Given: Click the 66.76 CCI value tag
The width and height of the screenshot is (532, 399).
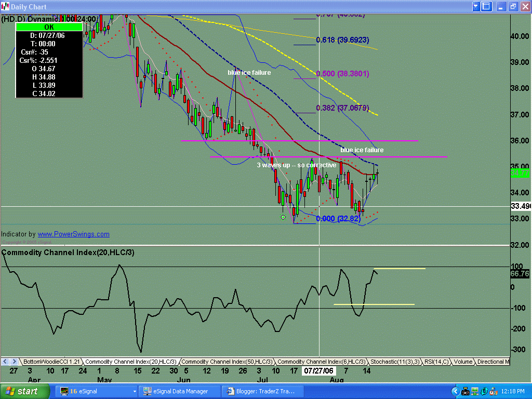Looking at the screenshot, I should (520, 273).
